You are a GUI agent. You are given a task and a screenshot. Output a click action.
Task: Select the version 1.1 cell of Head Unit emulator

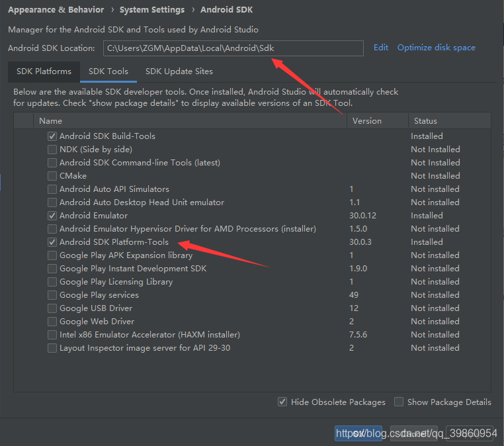pyautogui.click(x=355, y=202)
